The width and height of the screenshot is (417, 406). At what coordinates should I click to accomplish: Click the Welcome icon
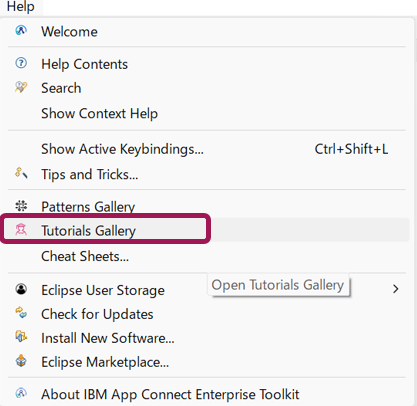[21, 31]
